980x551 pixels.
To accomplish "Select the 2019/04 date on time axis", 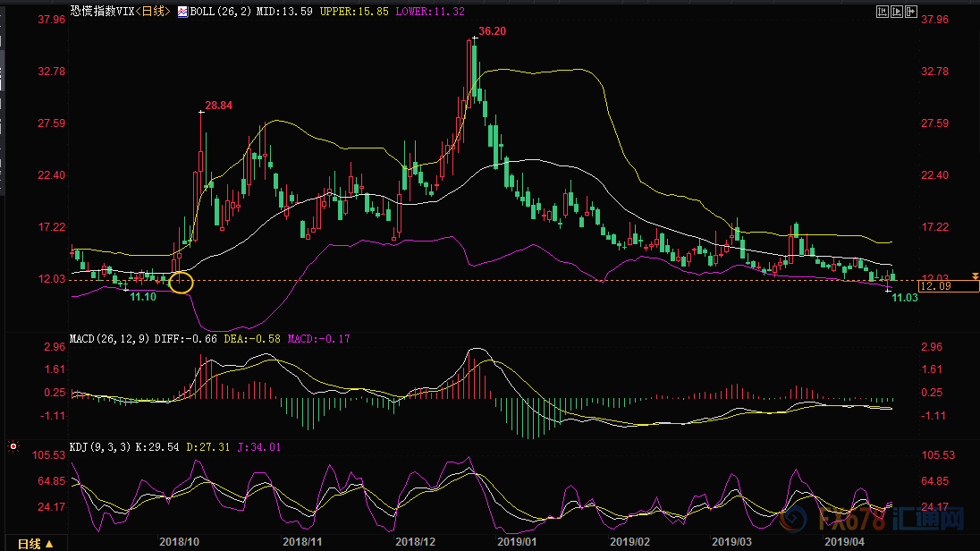I will coord(842,542).
